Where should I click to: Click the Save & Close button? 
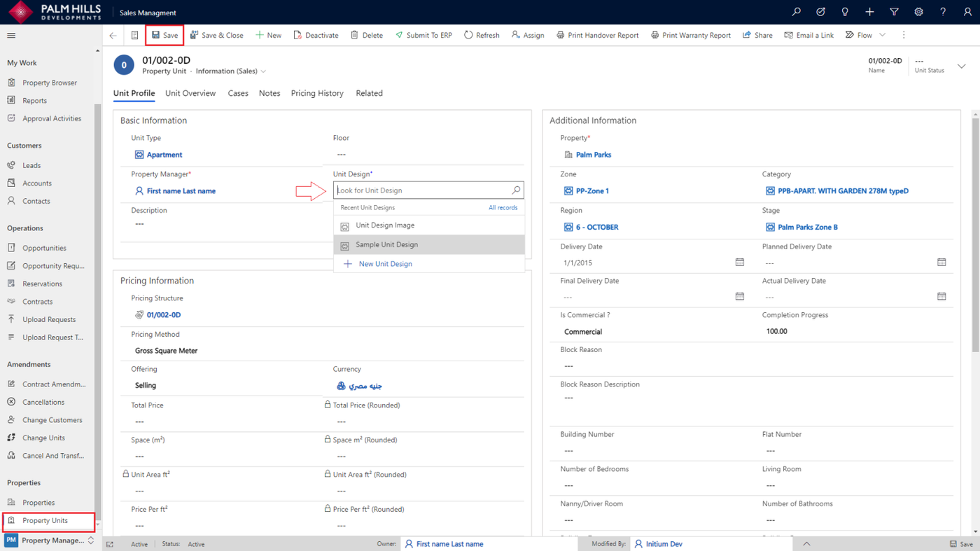[217, 35]
